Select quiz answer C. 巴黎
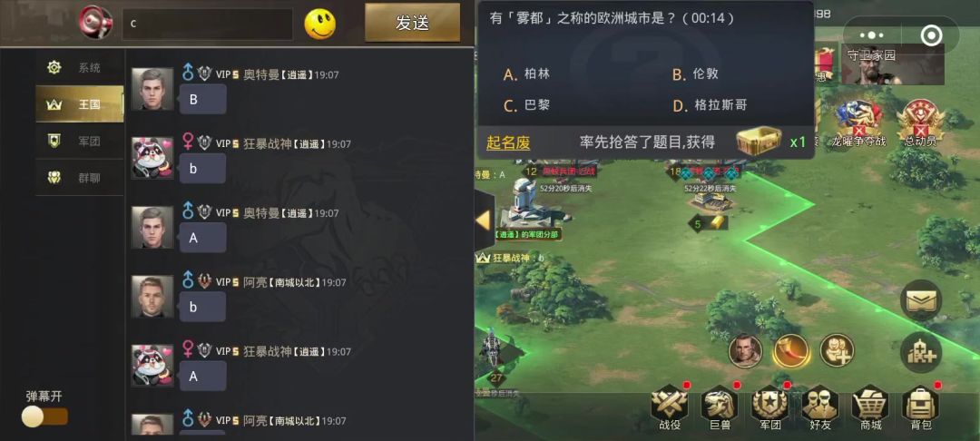 tap(526, 105)
